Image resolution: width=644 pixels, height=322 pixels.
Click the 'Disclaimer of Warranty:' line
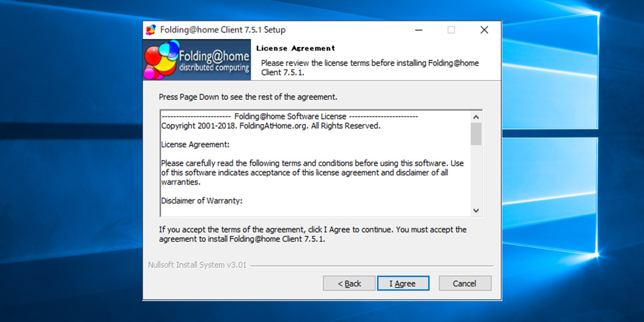point(202,201)
